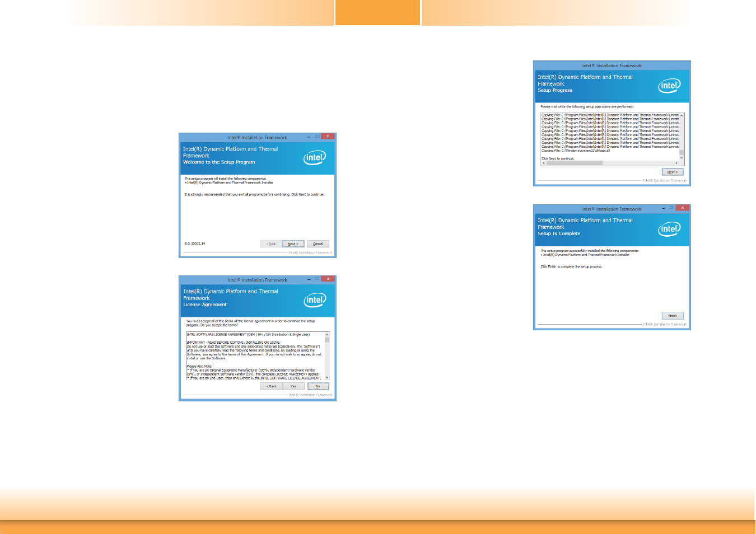756x534 pixels.
Task: Click the 'Welcome to the Setup Program' heading
Action: 219,162
